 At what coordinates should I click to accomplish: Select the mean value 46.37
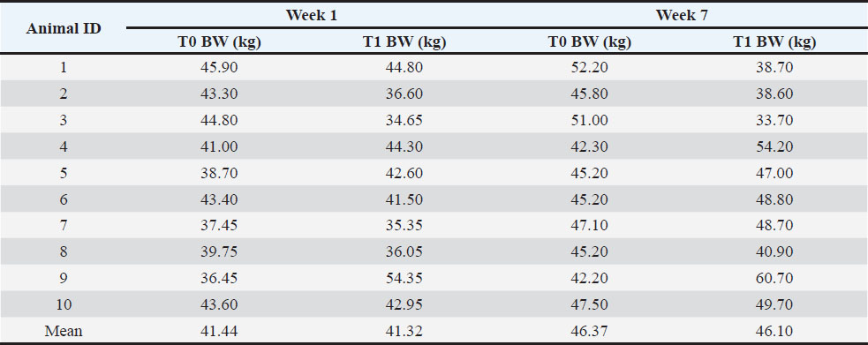(x=590, y=331)
